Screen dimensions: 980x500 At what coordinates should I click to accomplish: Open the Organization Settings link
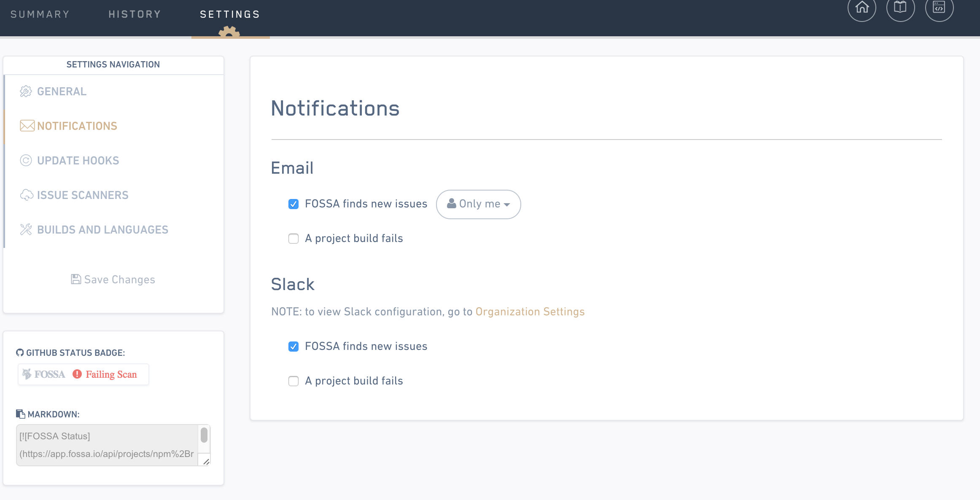click(530, 312)
